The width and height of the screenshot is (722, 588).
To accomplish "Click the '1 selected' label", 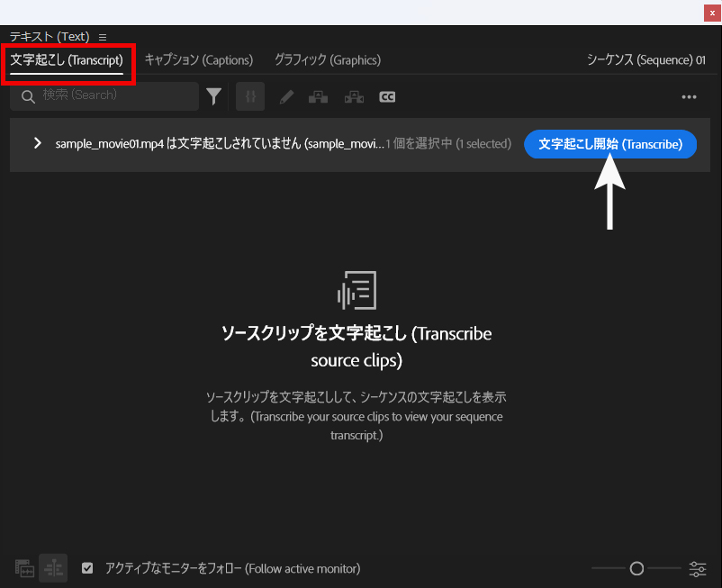I will [448, 144].
